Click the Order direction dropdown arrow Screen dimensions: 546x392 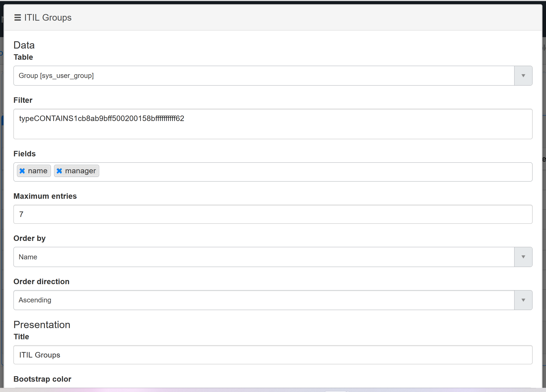523,300
